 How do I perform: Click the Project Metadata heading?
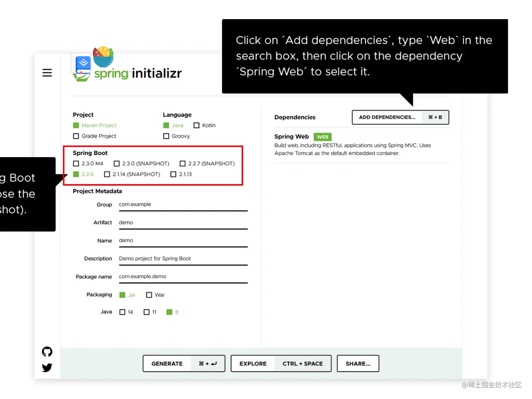(x=97, y=191)
